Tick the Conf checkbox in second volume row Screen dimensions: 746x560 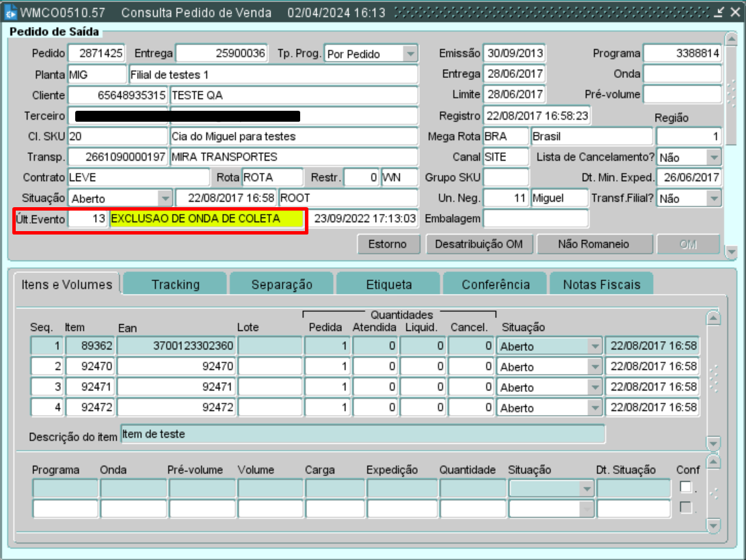686,507
